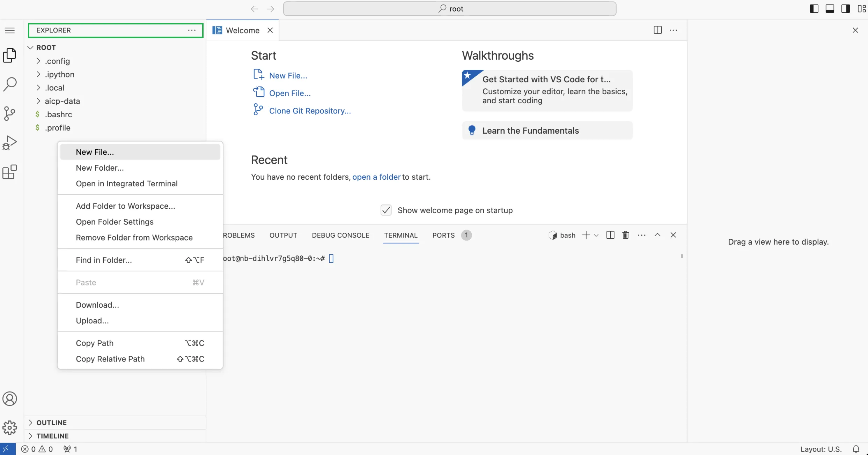Screen dimensions: 868x455
Task: Switch to the OUTPUT panel tab
Action: pyautogui.click(x=283, y=235)
